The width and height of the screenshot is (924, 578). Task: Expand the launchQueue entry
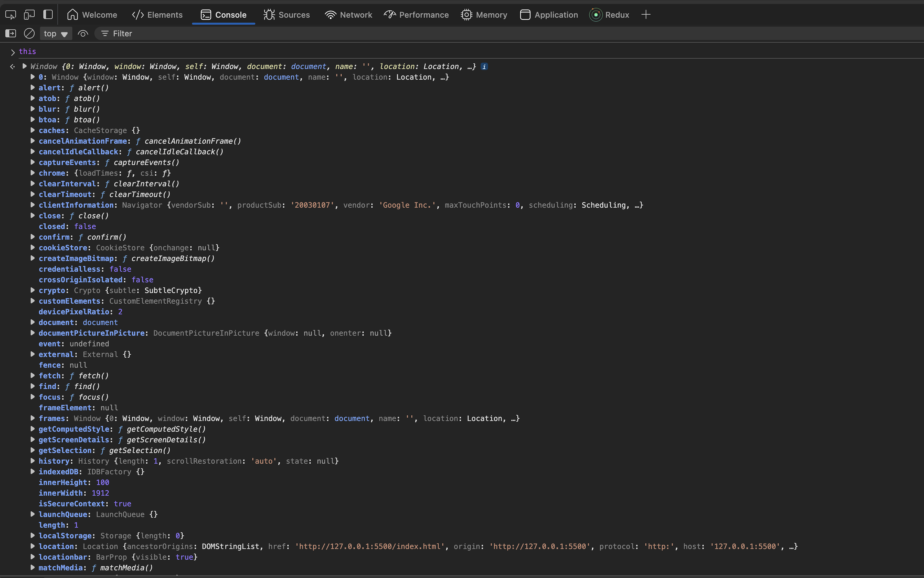(x=32, y=514)
